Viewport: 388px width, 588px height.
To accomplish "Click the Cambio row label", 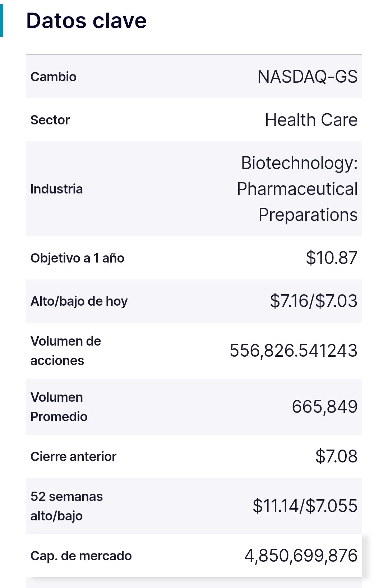I will pyautogui.click(x=53, y=77).
